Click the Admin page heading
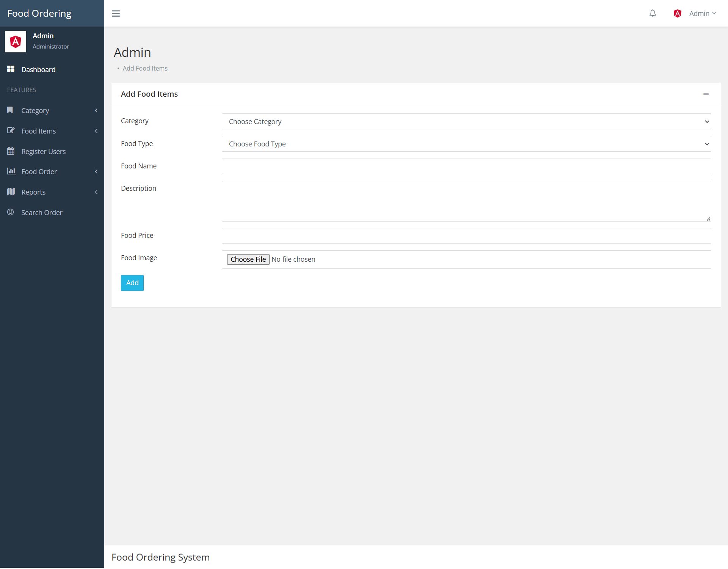This screenshot has width=728, height=569. (x=132, y=52)
